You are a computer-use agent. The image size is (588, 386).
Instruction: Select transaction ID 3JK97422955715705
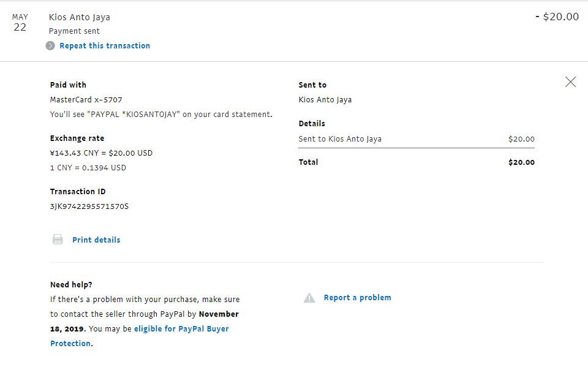(x=89, y=206)
